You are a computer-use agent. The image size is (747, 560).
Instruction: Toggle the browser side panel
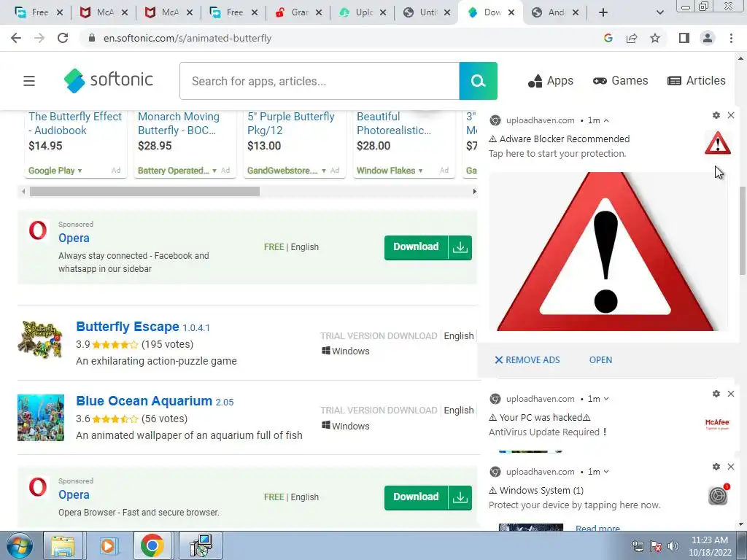point(684,38)
